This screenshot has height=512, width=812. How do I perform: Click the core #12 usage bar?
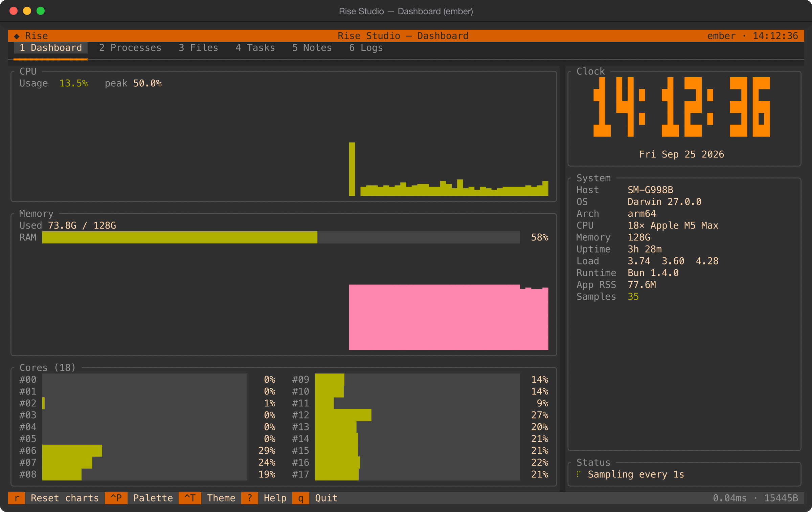417,415
